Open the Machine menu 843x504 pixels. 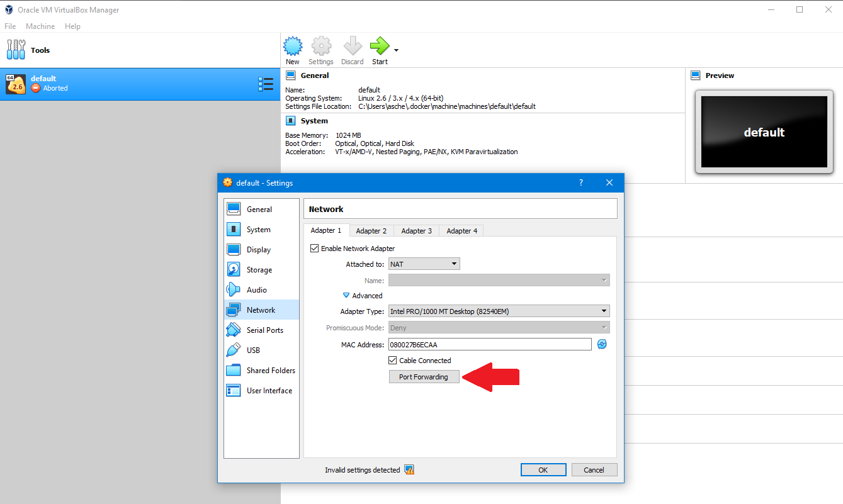(x=40, y=26)
